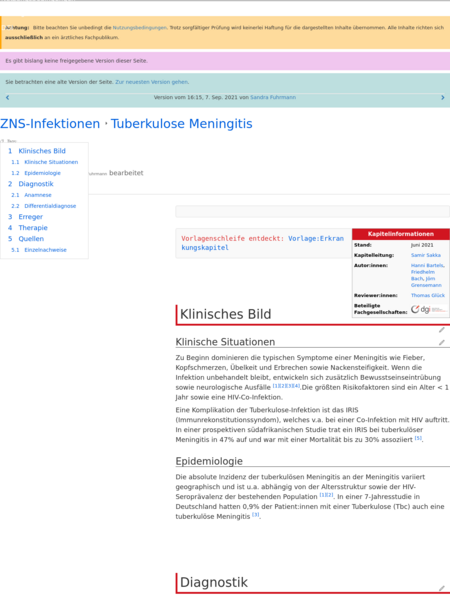
Task: Open the Nutzungsbedingungen link
Action: pyautogui.click(x=140, y=28)
